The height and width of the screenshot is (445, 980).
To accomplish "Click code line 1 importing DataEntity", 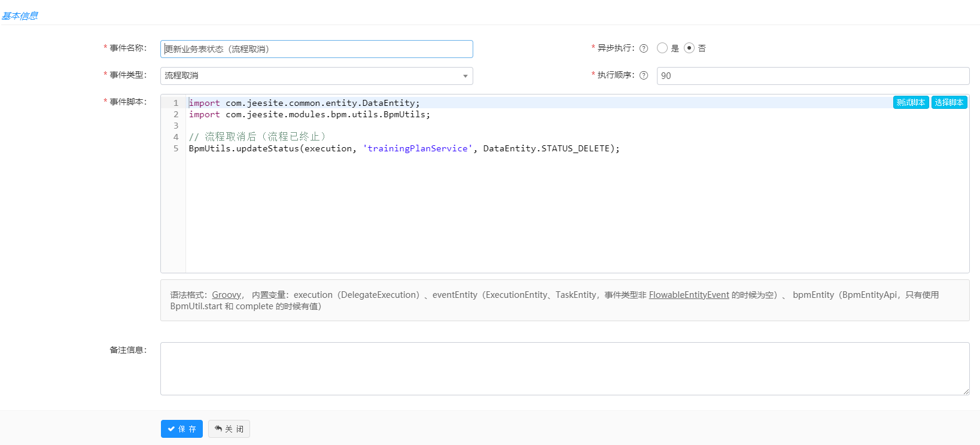I will (x=305, y=103).
